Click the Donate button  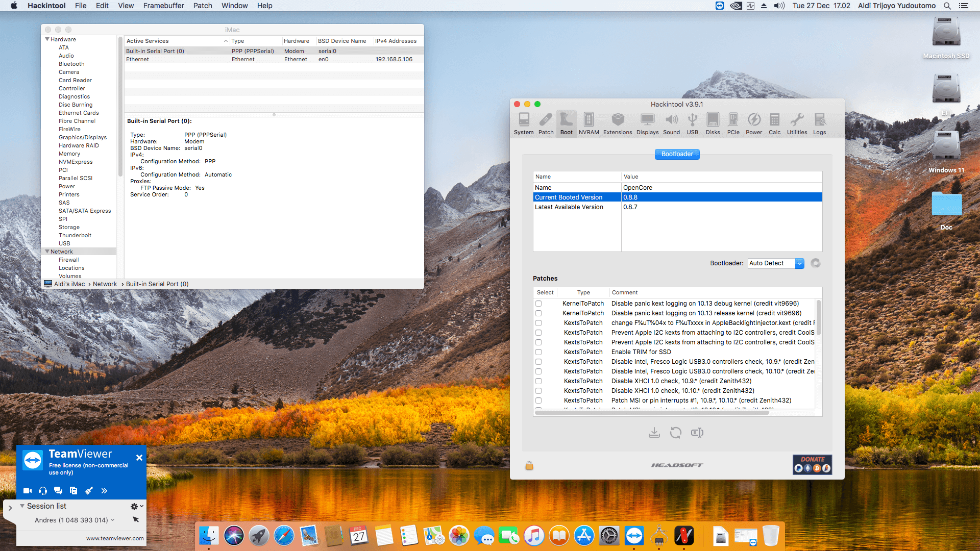[x=812, y=465]
